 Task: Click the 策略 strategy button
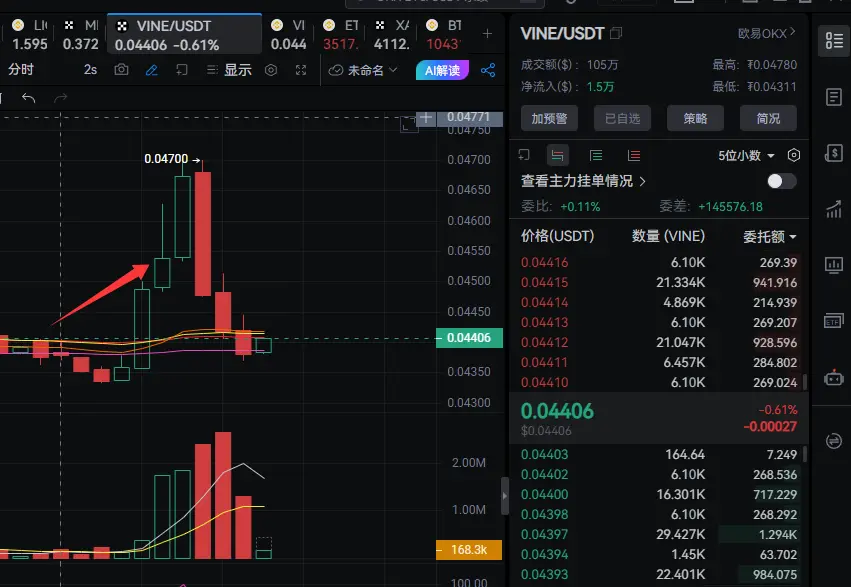tap(695, 118)
